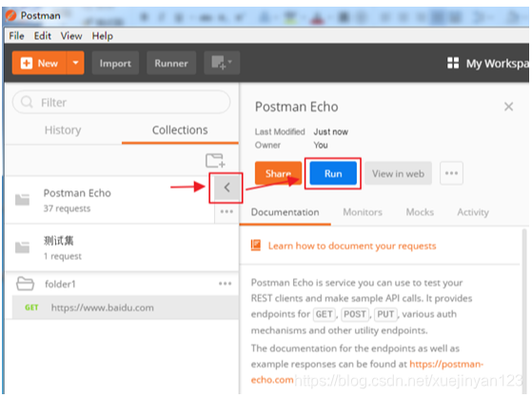Open the File menu
Screen dimensions: 532x398
16,35
